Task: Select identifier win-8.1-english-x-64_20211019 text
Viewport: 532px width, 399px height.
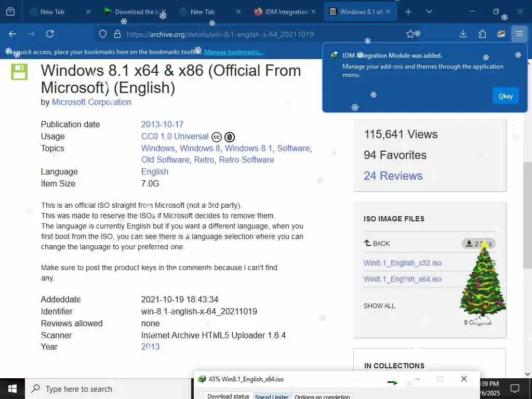Action: pyautogui.click(x=199, y=312)
